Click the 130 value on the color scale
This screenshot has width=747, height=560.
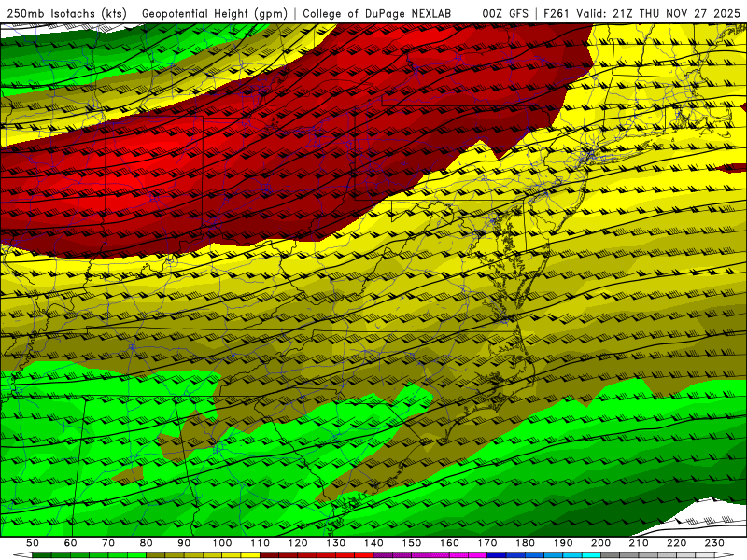336,543
